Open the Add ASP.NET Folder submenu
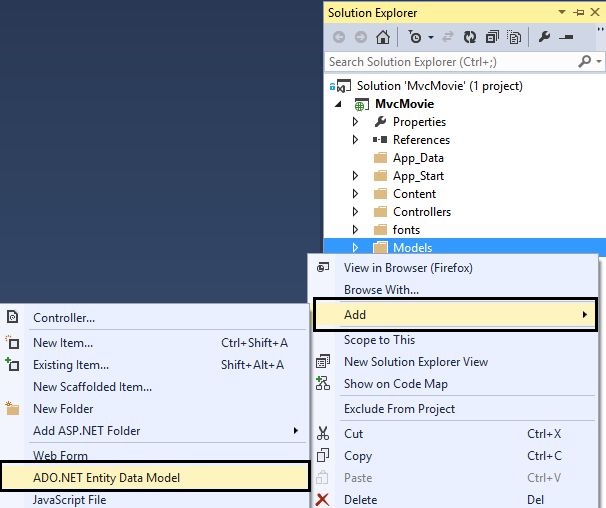The height and width of the screenshot is (508, 606). point(155,431)
